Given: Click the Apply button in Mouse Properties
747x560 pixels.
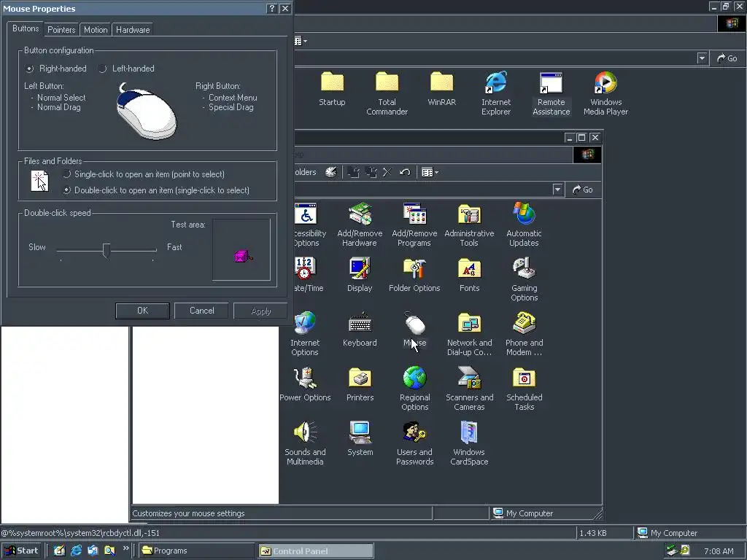Looking at the screenshot, I should [x=260, y=311].
